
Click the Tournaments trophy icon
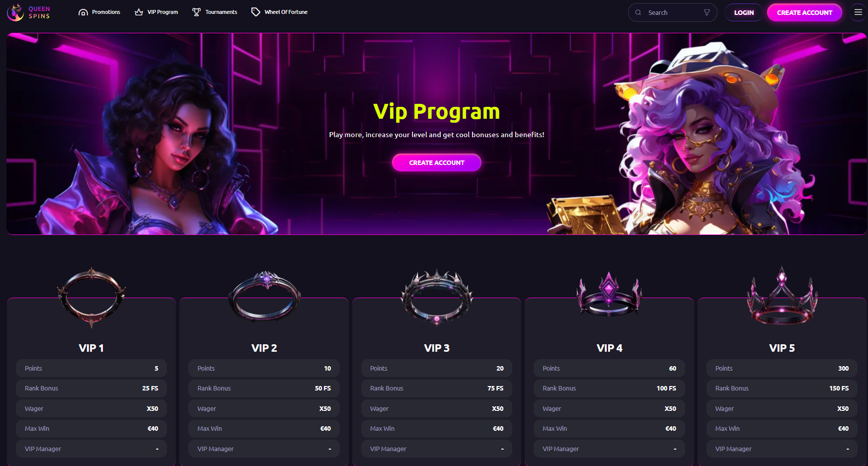click(x=196, y=12)
